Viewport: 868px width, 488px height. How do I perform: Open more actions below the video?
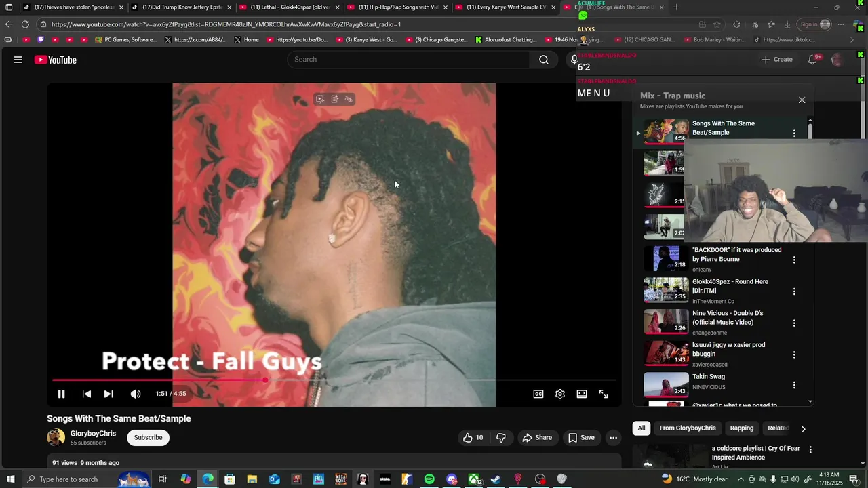[x=613, y=438]
